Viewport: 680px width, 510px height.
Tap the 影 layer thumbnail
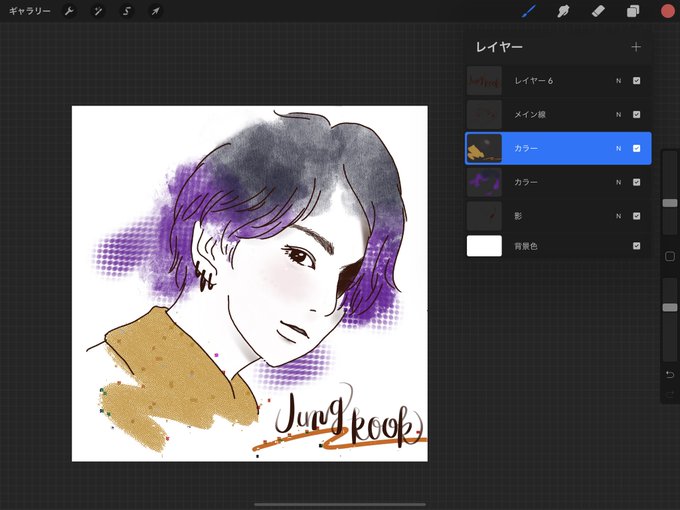(484, 216)
